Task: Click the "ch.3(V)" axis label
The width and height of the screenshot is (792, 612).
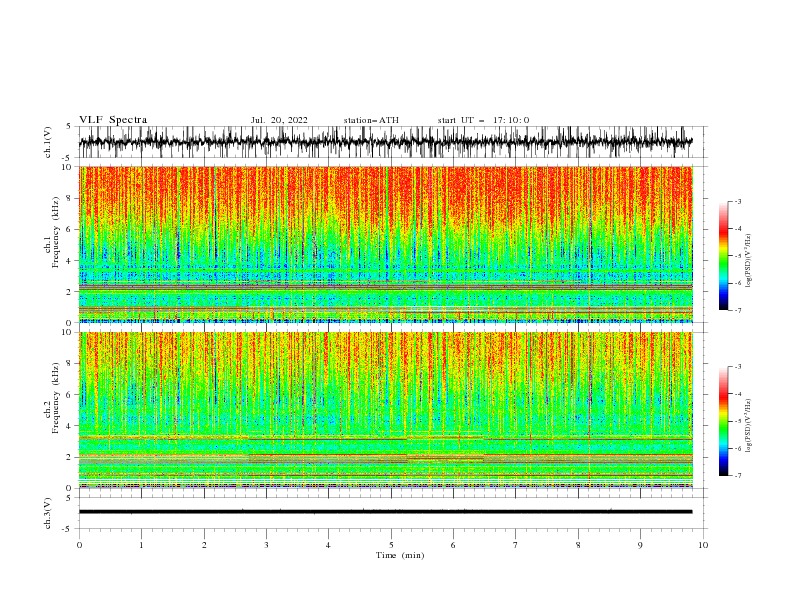Action: [48, 513]
